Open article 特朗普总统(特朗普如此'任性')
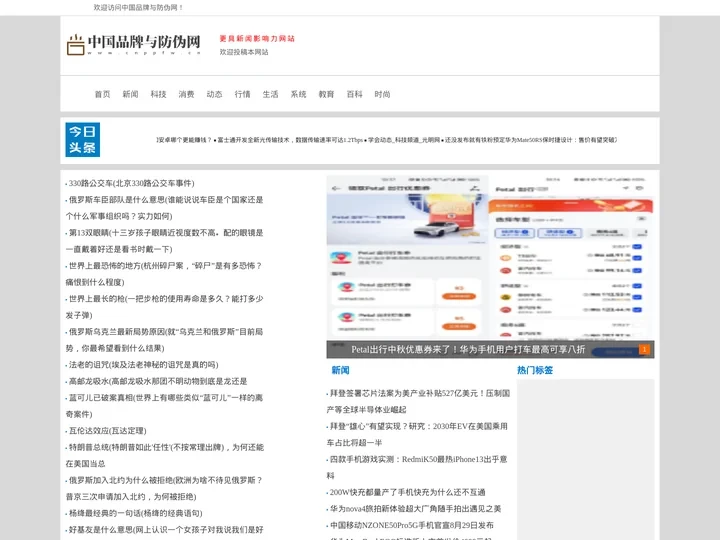This screenshot has height=540, width=720. click(x=164, y=456)
